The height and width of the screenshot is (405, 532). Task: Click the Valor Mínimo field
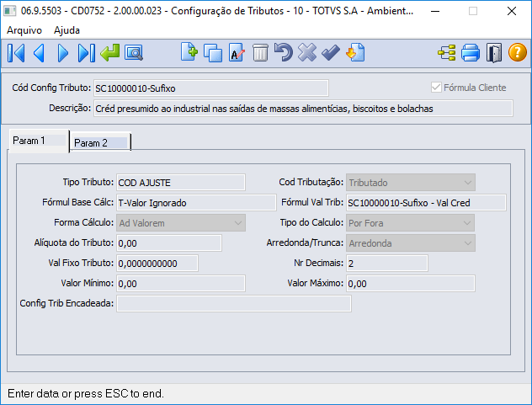coord(181,284)
